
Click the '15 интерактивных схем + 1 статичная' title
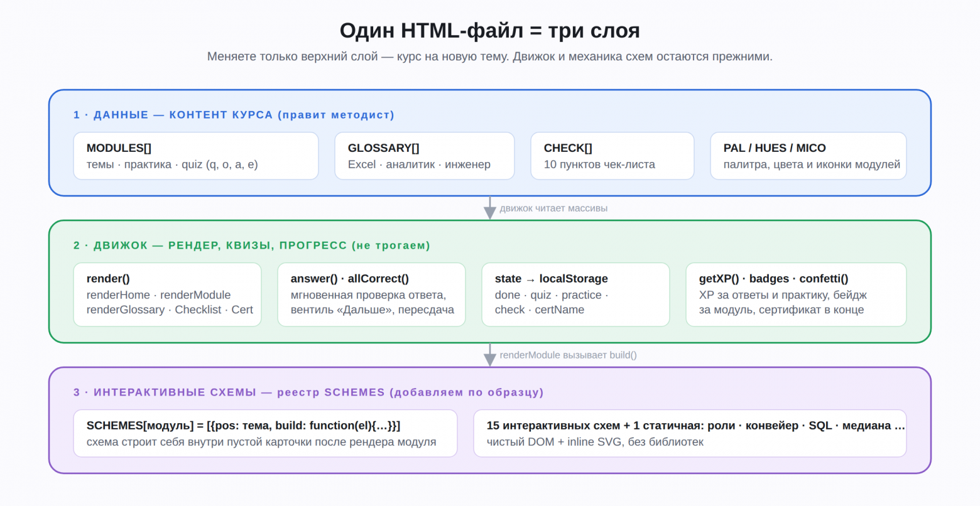point(696,426)
